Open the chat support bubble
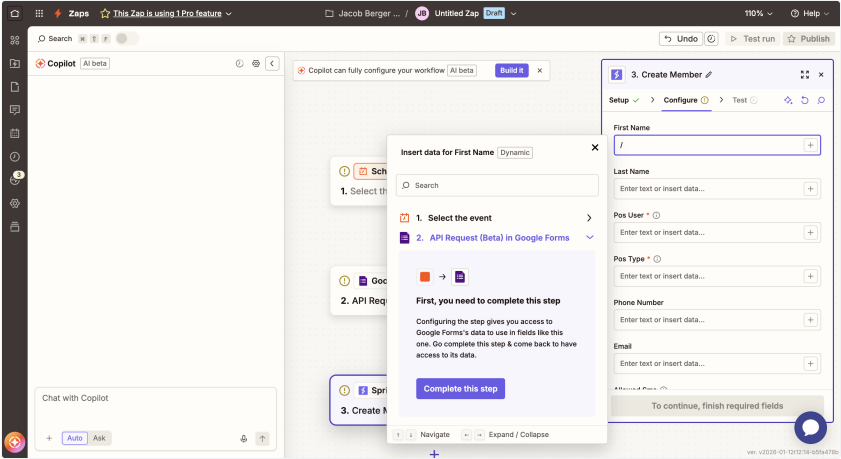 point(810,427)
